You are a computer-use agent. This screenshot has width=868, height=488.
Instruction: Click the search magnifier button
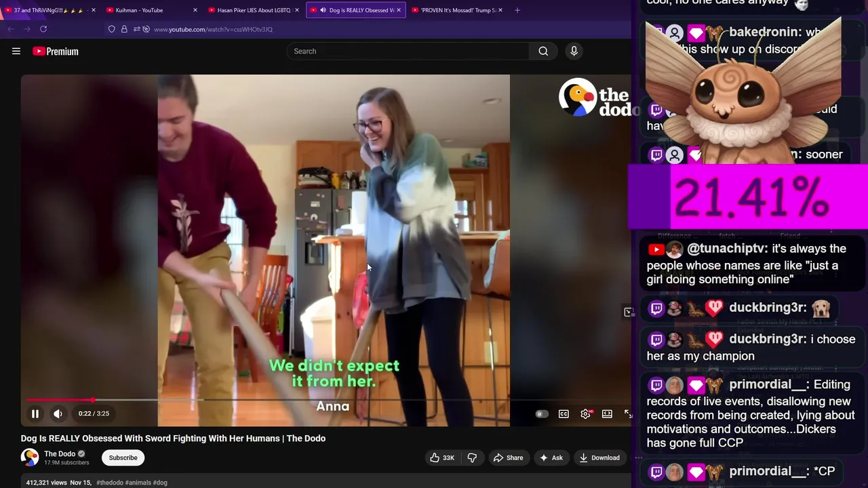click(x=543, y=52)
